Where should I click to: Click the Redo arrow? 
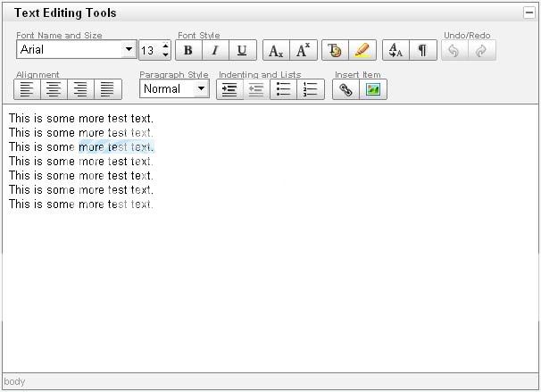482,50
